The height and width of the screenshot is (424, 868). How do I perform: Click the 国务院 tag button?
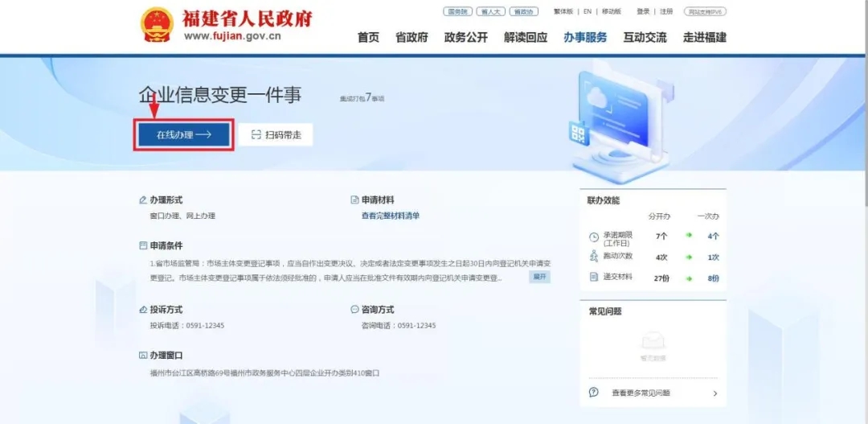pyautogui.click(x=456, y=11)
